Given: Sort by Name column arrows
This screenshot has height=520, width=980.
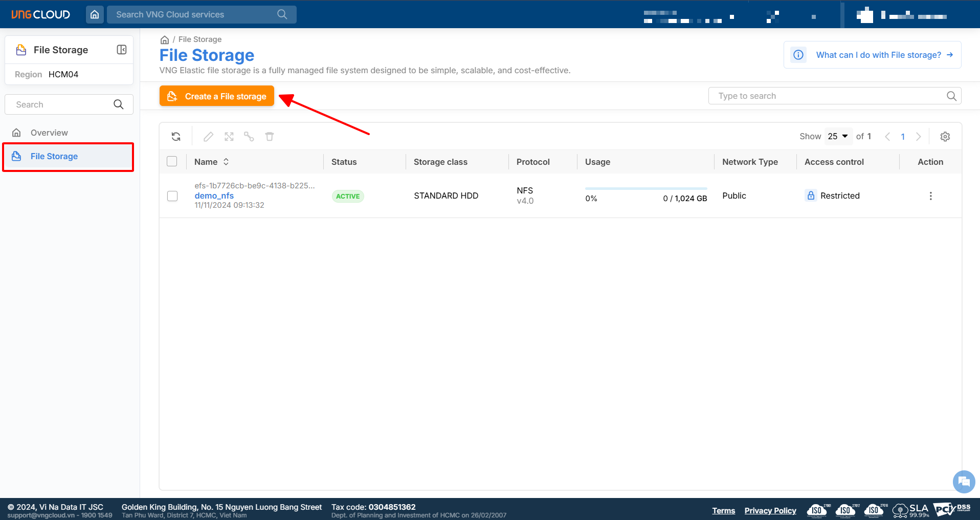Looking at the screenshot, I should pyautogui.click(x=226, y=162).
